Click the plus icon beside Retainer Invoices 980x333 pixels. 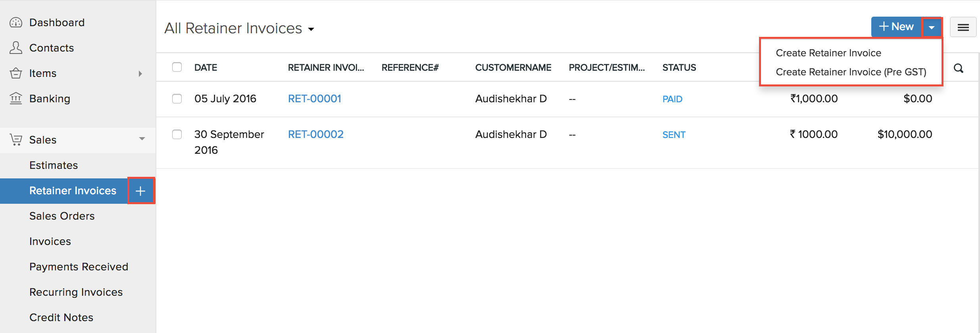click(141, 191)
